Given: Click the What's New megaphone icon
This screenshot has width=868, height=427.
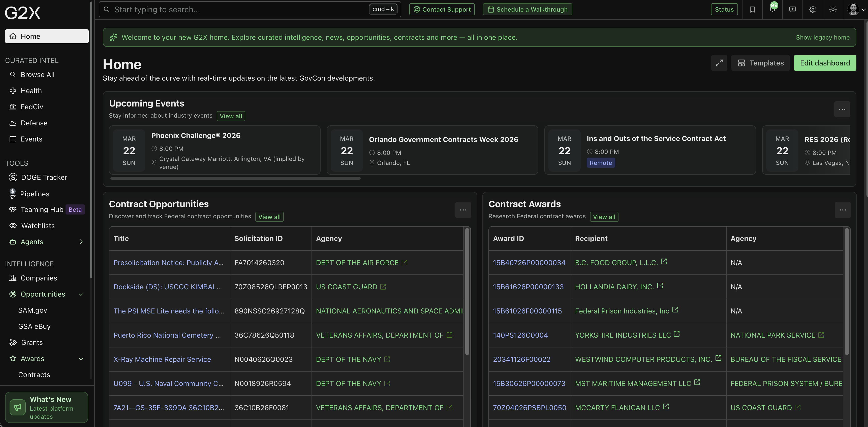Looking at the screenshot, I should click(x=18, y=407).
